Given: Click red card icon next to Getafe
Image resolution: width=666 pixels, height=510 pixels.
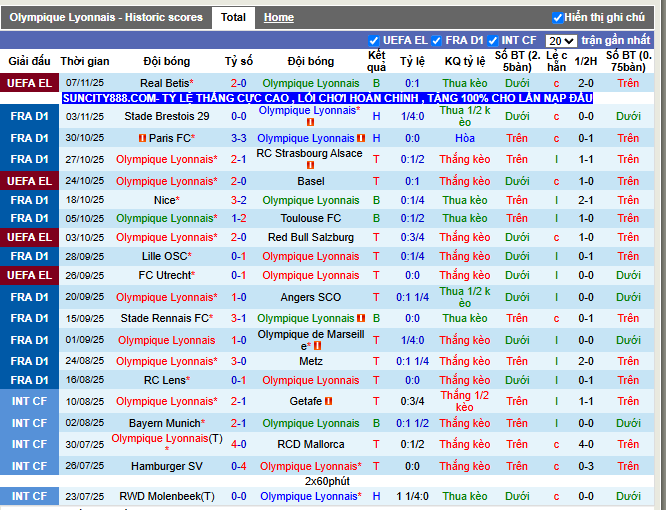Looking at the screenshot, I should pos(328,401).
